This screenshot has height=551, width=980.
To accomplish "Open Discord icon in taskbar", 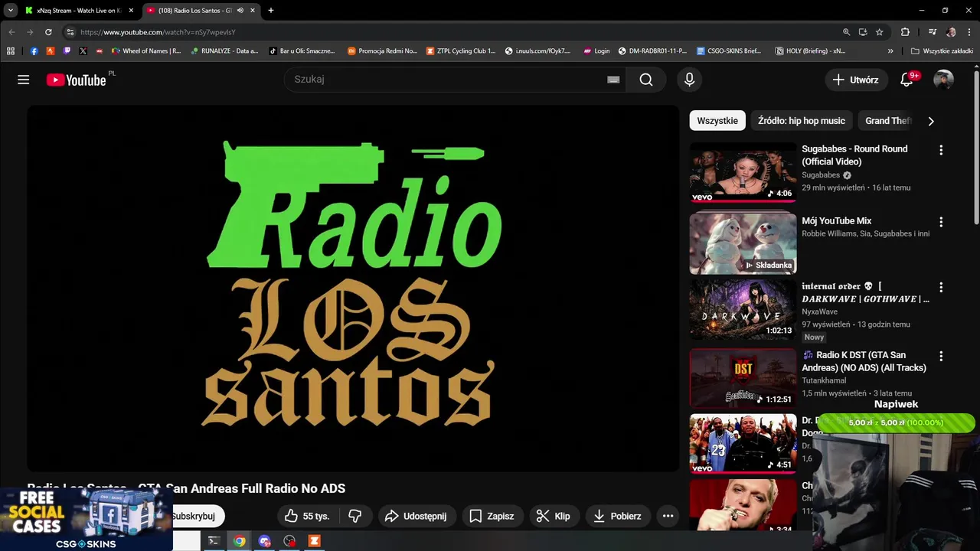I will pyautogui.click(x=265, y=541).
